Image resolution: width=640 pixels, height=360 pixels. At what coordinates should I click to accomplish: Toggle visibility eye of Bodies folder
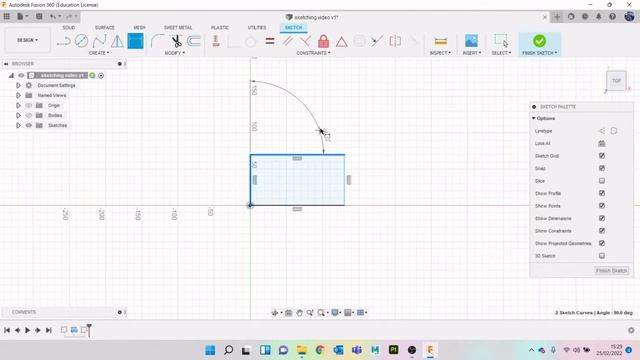click(x=29, y=116)
